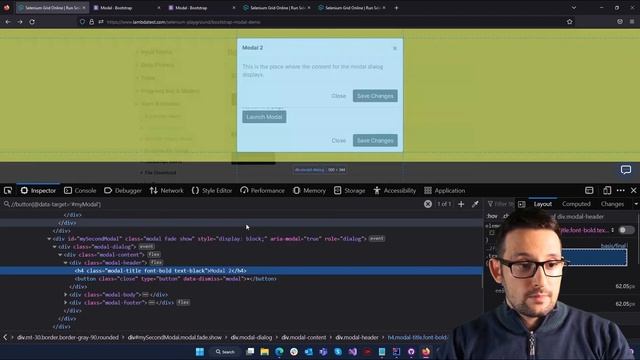Click the browser back arrow
The height and width of the screenshot is (360, 640).
click(8, 22)
